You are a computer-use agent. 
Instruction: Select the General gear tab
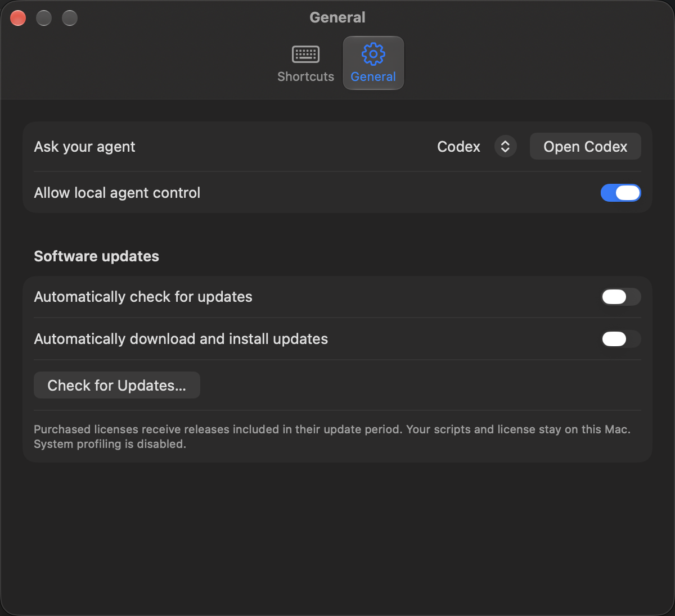pos(373,63)
